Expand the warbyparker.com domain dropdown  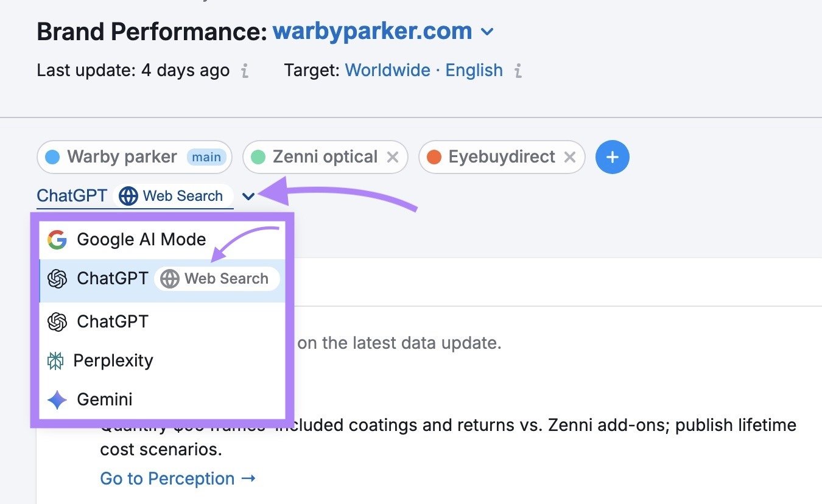pyautogui.click(x=487, y=31)
